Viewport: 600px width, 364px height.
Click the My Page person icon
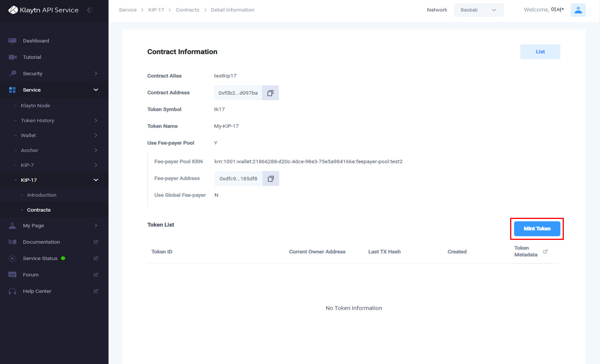[x=12, y=225]
